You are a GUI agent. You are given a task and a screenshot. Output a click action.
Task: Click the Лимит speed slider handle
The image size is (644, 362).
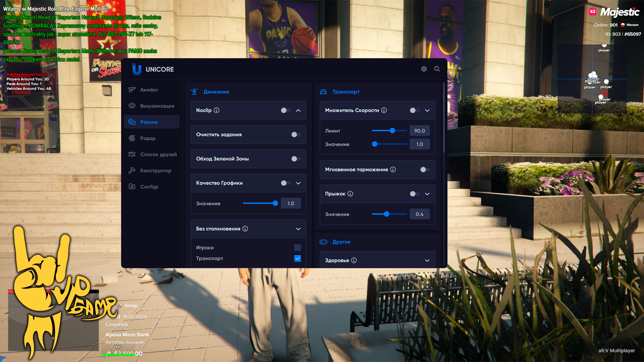(392, 131)
